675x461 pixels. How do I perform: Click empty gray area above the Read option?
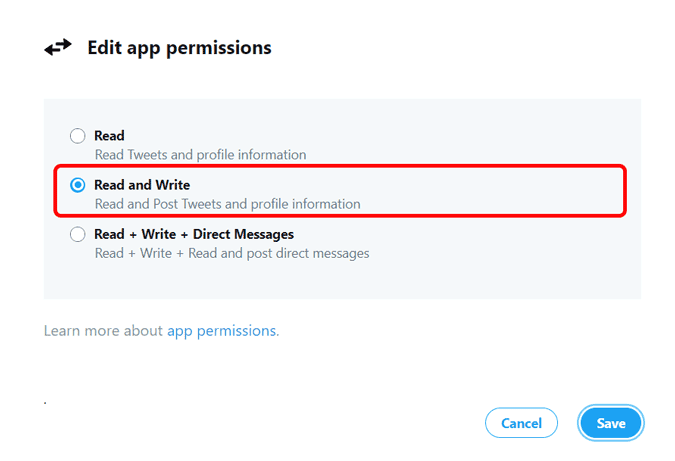[342, 111]
